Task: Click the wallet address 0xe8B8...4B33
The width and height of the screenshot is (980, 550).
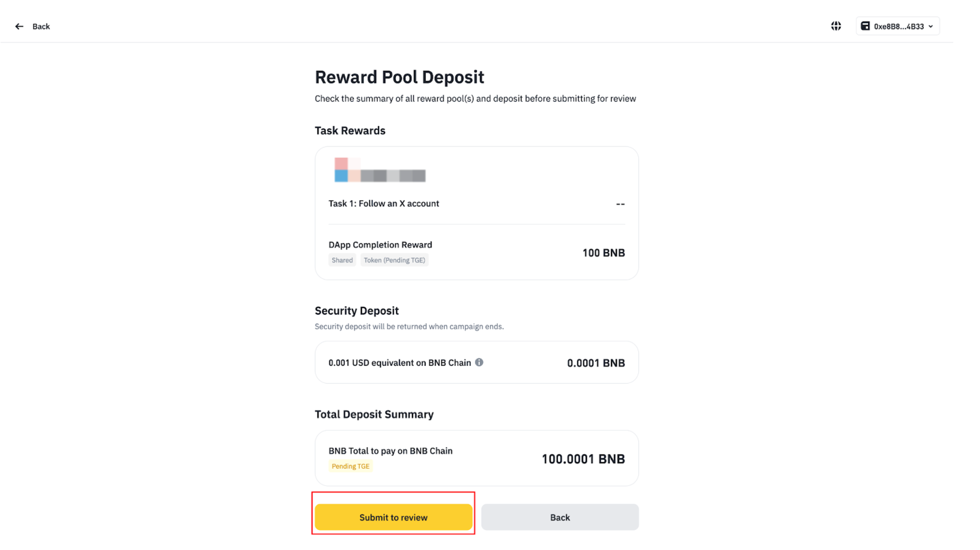Action: point(898,26)
